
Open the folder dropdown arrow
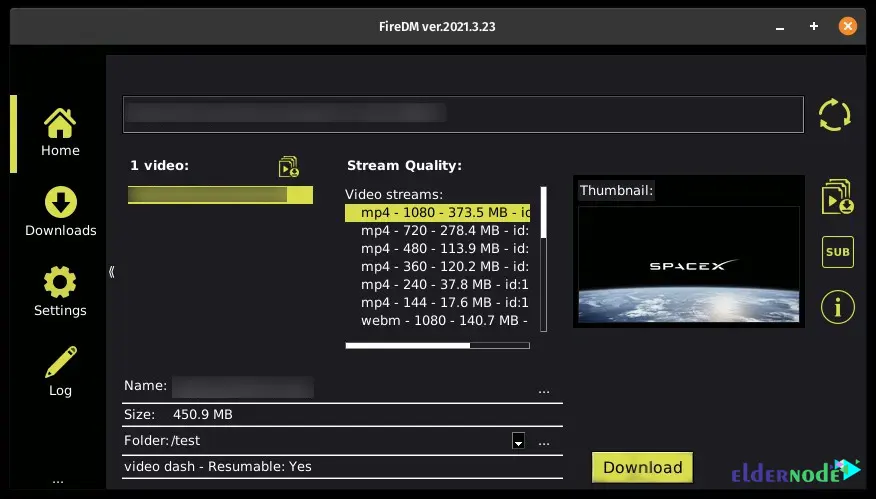(518, 441)
